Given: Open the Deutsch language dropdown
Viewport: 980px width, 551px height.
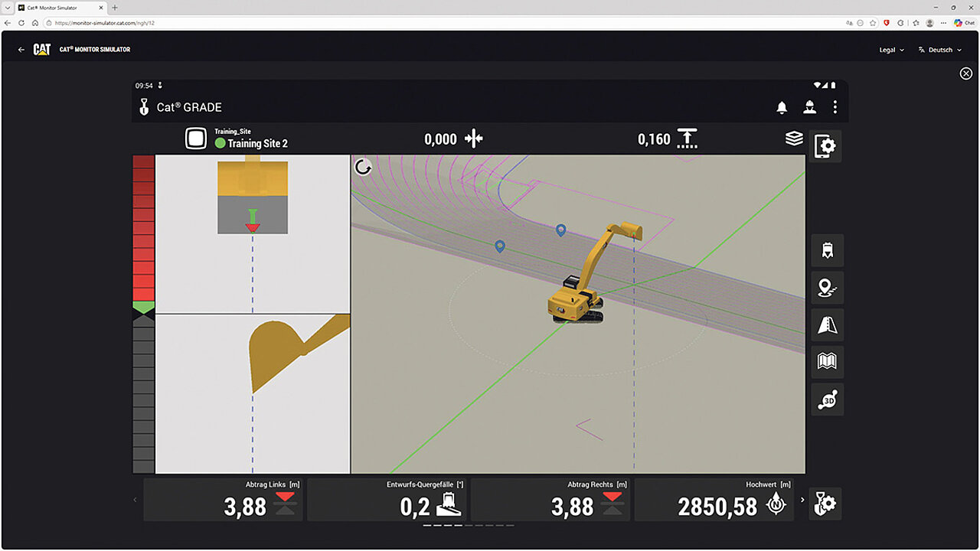Looking at the screenshot, I should point(939,50).
